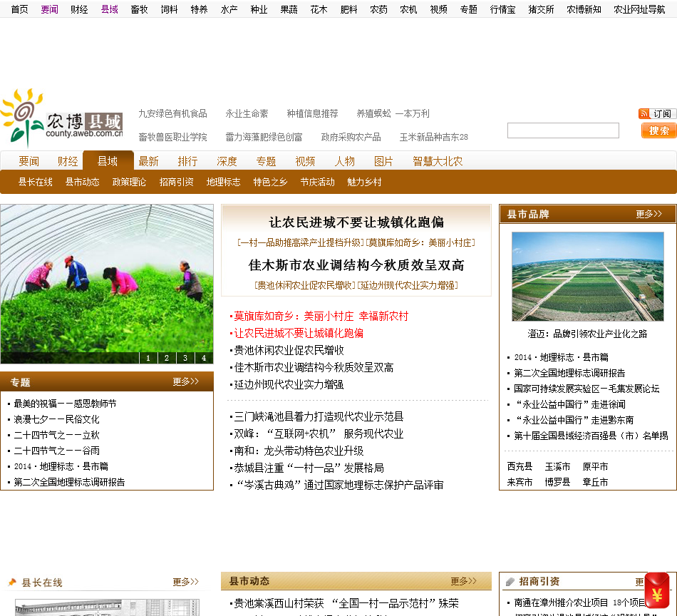Open 魅力乡村 in brown submenu
The height and width of the screenshot is (616, 677).
[x=364, y=182]
